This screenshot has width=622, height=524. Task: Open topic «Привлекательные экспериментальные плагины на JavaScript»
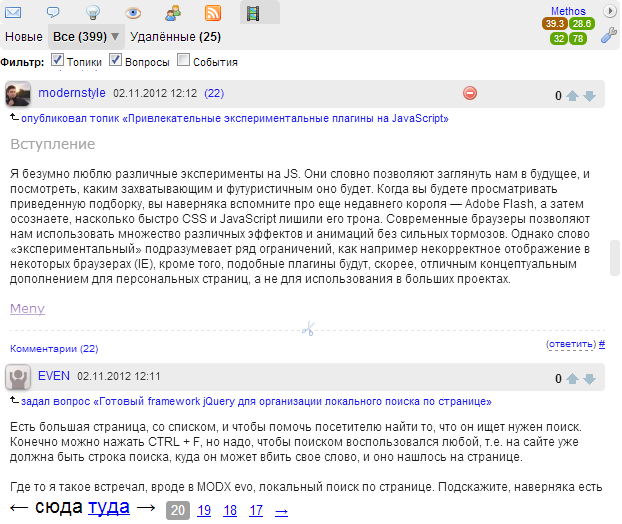pyautogui.click(x=235, y=118)
